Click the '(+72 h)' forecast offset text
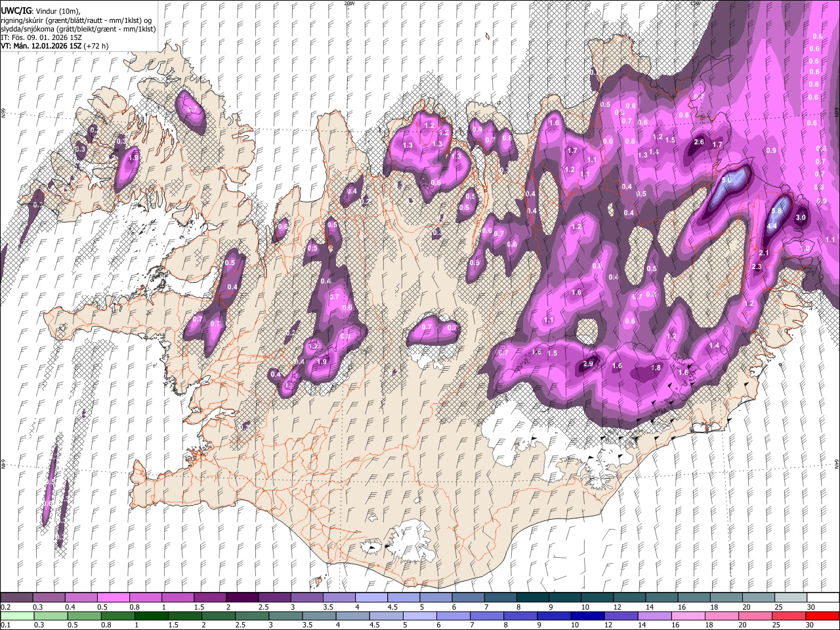 96,46
